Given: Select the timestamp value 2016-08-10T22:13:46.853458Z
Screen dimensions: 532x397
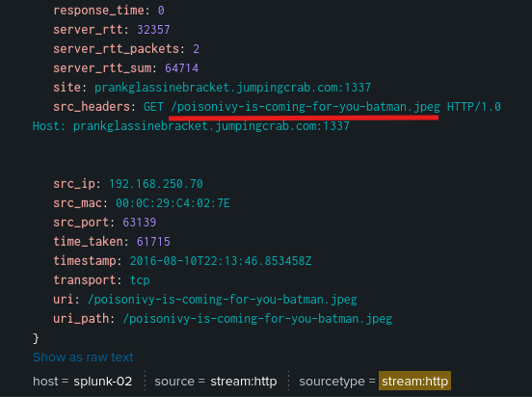Looking at the screenshot, I should pos(221,261).
